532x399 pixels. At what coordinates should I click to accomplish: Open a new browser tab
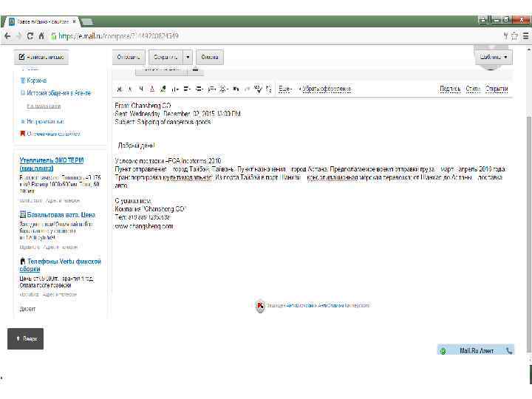point(87,21)
